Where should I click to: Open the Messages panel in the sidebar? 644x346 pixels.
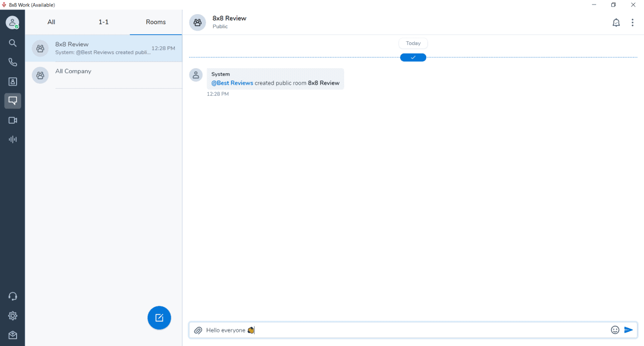pyautogui.click(x=13, y=100)
